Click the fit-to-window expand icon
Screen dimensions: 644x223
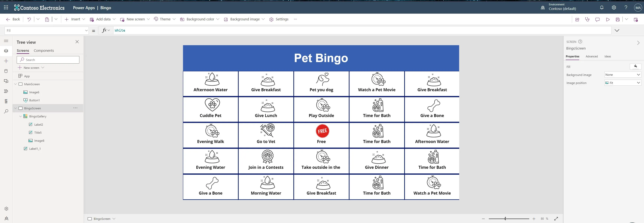point(556,219)
